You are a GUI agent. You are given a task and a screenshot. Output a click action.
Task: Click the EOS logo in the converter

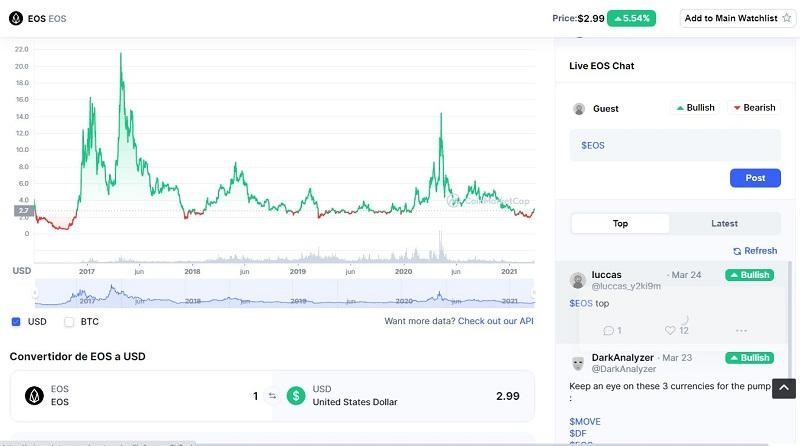pyautogui.click(x=34, y=396)
